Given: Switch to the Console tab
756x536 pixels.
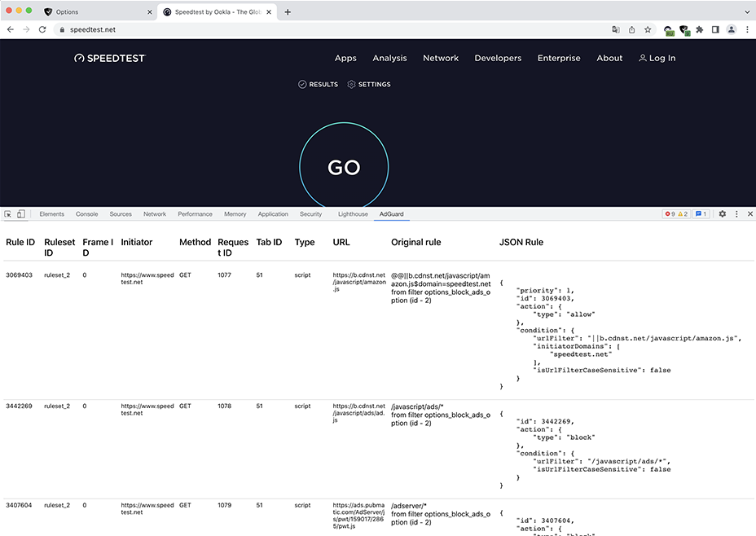Looking at the screenshot, I should tap(86, 213).
